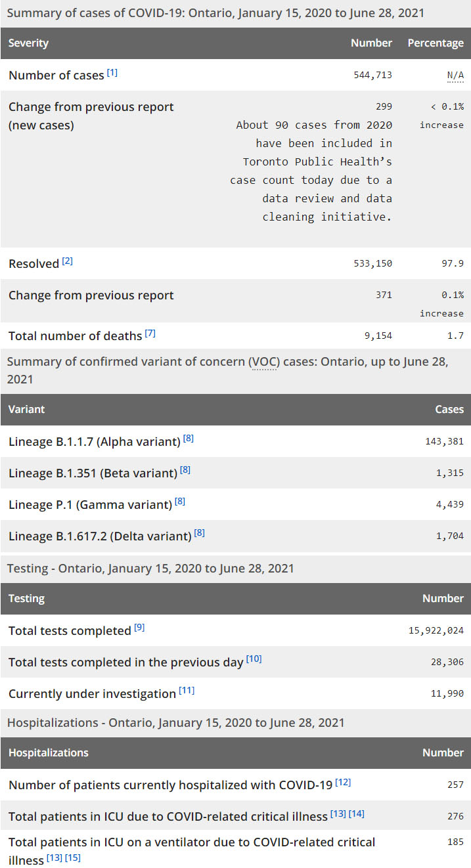The image size is (471, 868).
Task: Click footnote 7 after Total number of deaths
Action: pyautogui.click(x=150, y=334)
